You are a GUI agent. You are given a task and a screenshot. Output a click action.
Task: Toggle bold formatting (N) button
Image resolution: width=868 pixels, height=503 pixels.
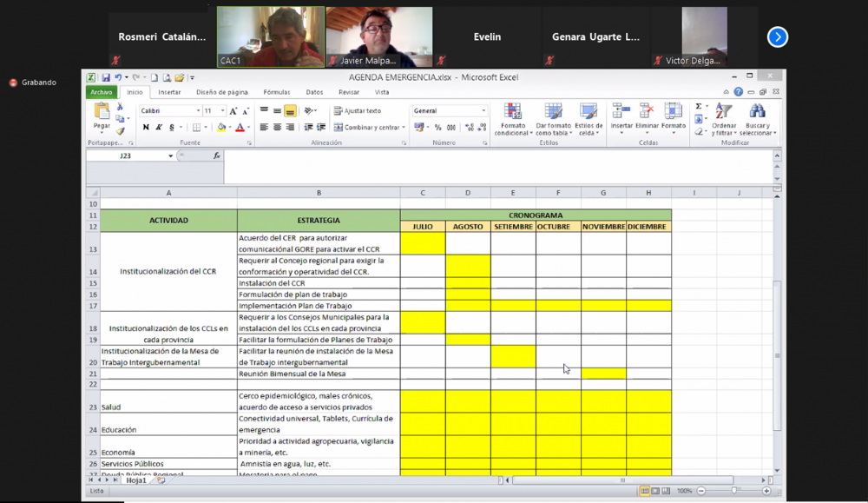(x=146, y=128)
